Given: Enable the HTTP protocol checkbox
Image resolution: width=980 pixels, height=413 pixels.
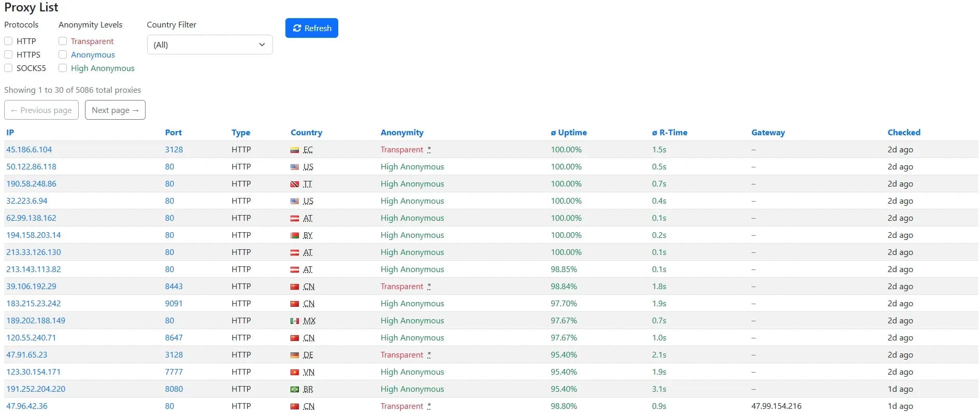Looking at the screenshot, I should click(8, 41).
